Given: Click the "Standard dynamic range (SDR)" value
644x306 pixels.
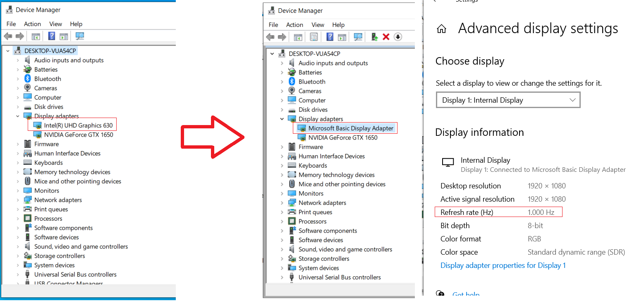Looking at the screenshot, I should tap(576, 252).
